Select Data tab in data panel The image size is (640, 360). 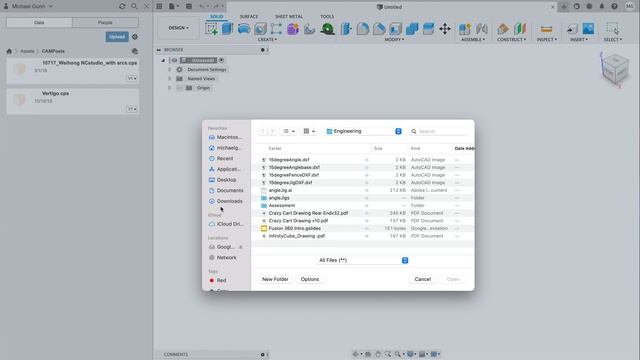[39, 22]
